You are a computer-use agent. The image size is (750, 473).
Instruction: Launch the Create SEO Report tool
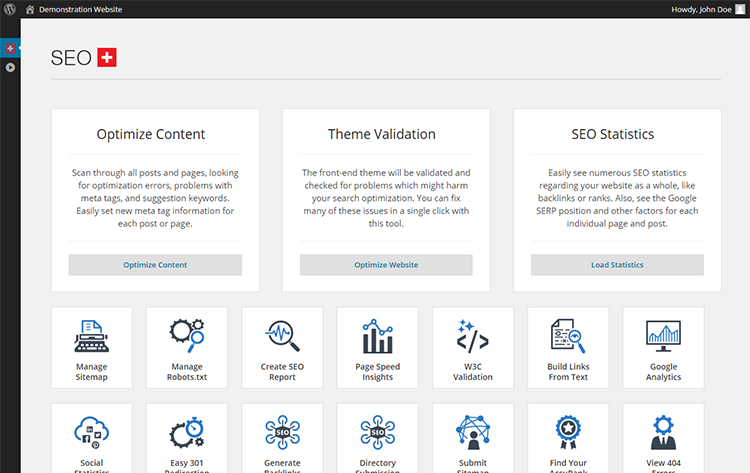[x=282, y=348]
